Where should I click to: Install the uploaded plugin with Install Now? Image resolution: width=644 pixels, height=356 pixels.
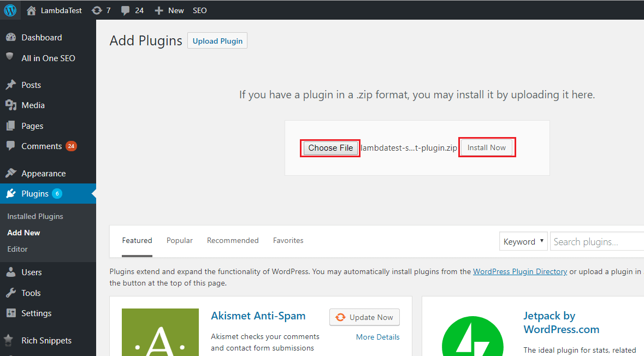click(486, 147)
